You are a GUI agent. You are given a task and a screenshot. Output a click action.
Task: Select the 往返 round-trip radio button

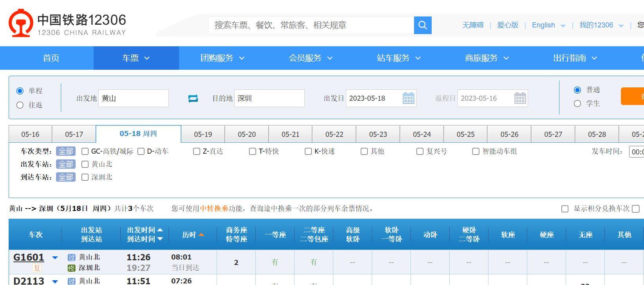click(x=20, y=105)
